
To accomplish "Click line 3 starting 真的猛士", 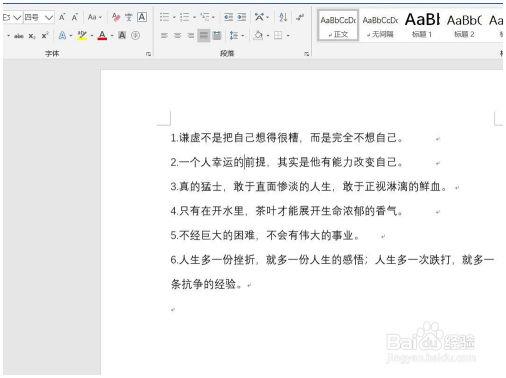I will [309, 187].
